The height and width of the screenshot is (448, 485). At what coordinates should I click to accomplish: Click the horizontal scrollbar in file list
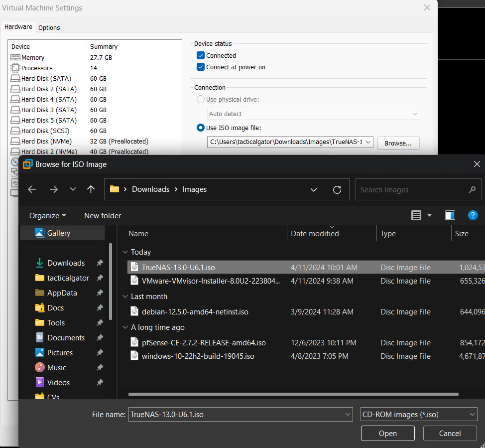tap(293, 394)
